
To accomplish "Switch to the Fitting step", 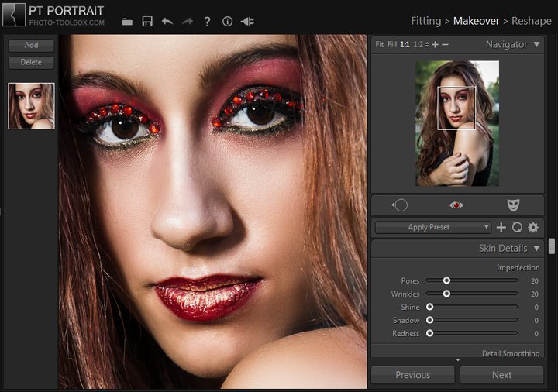I will click(x=426, y=21).
